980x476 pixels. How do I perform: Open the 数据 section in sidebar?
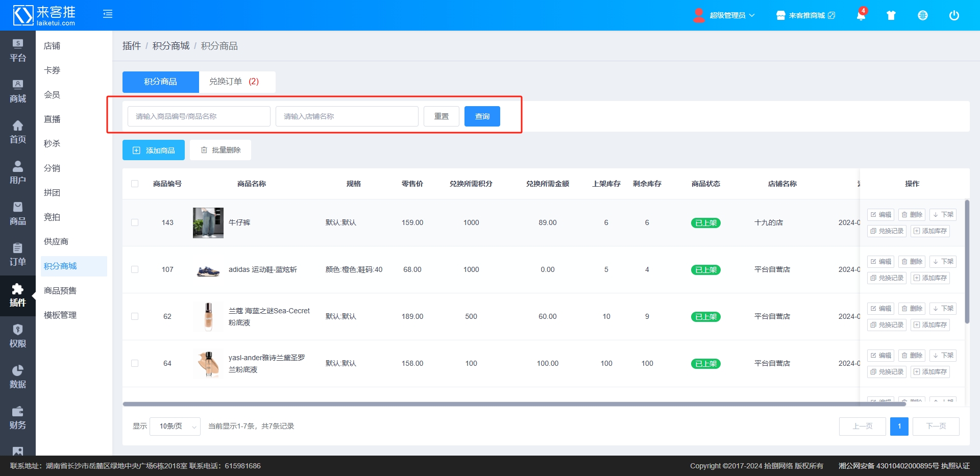(x=18, y=377)
